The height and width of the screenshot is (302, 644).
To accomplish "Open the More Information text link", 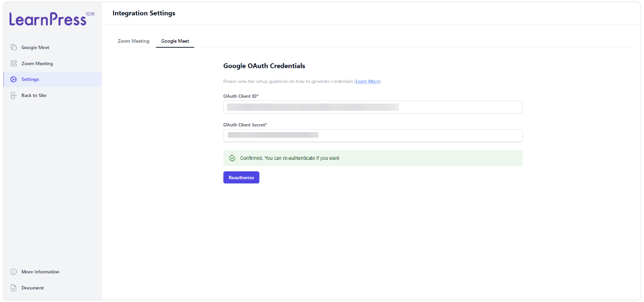I will pos(40,272).
